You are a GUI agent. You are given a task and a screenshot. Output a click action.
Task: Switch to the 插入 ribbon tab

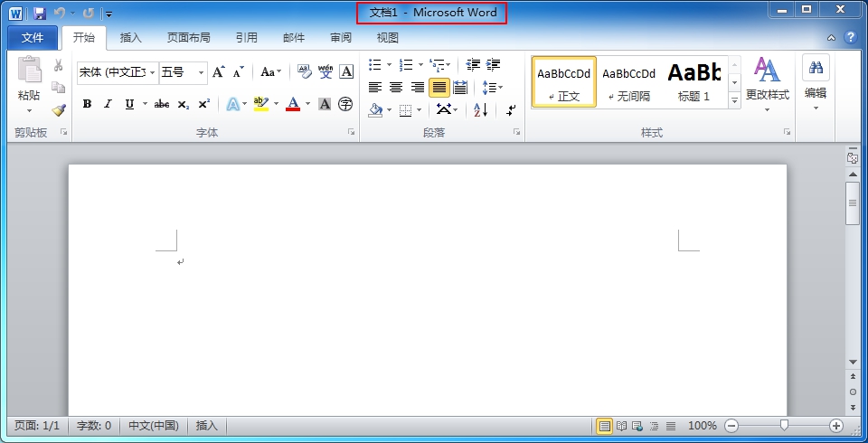(131, 38)
